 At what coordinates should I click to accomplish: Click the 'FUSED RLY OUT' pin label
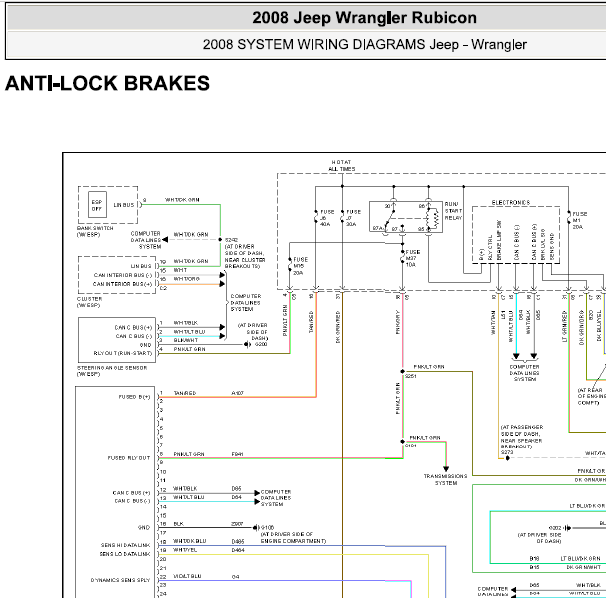(129, 458)
